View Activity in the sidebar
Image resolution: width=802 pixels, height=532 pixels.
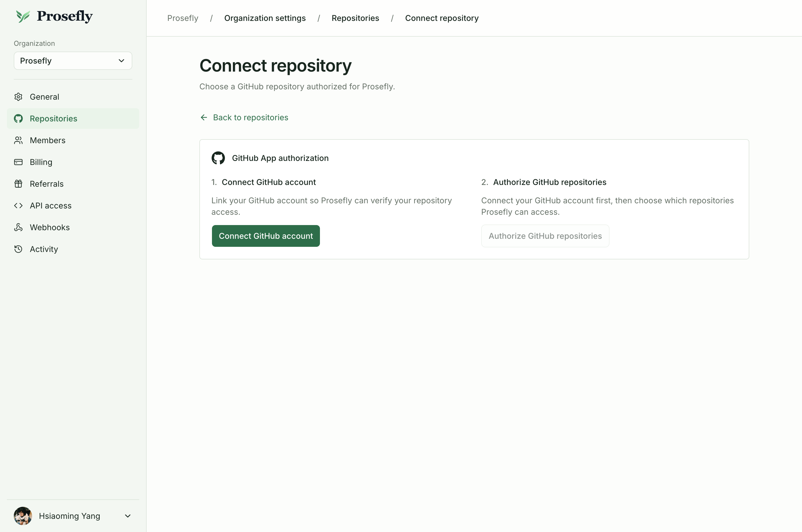pyautogui.click(x=73, y=249)
